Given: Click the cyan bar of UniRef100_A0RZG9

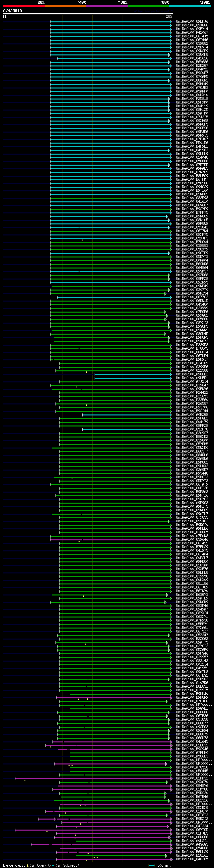Looking at the screenshot, I should [x=127, y=415].
